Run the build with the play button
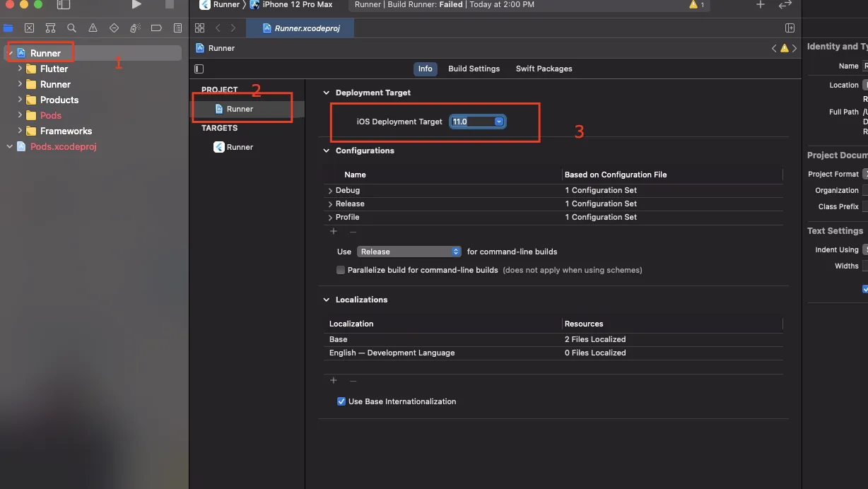This screenshot has width=868, height=489. [136, 5]
